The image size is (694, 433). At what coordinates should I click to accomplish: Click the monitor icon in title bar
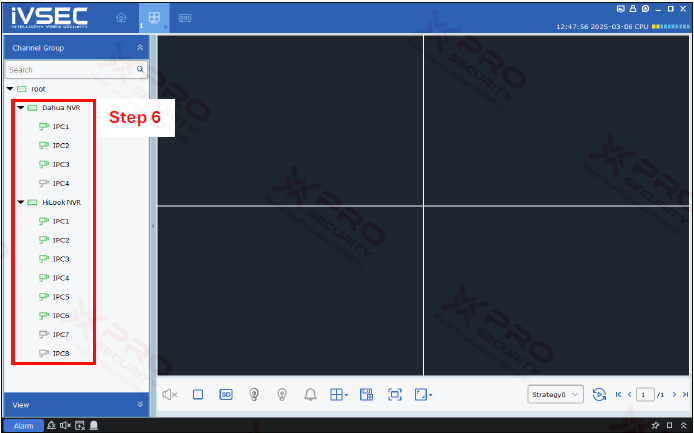(x=621, y=9)
